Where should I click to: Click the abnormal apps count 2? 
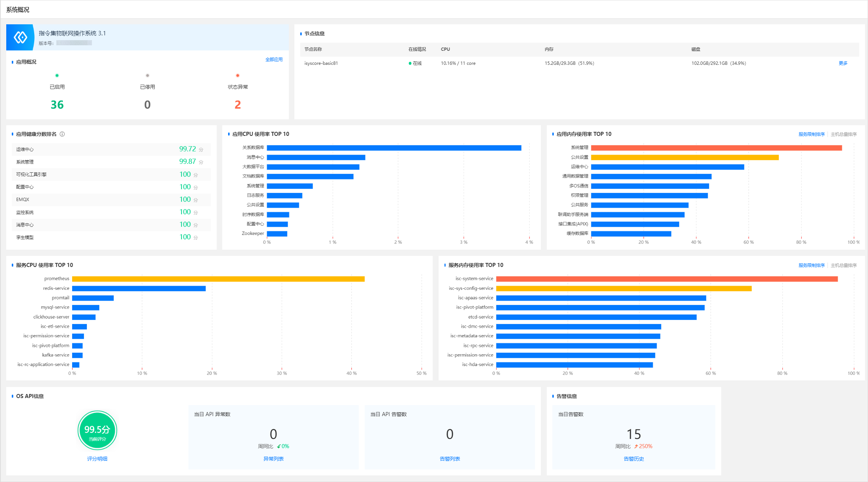pos(238,105)
